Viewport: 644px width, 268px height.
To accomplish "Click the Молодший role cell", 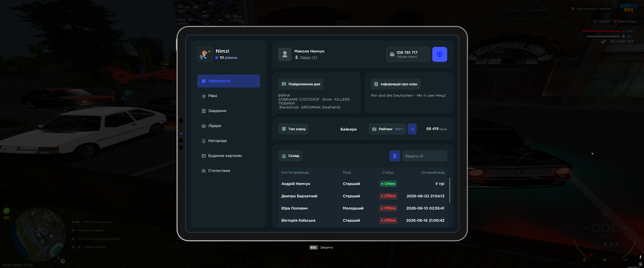I will [x=353, y=208].
